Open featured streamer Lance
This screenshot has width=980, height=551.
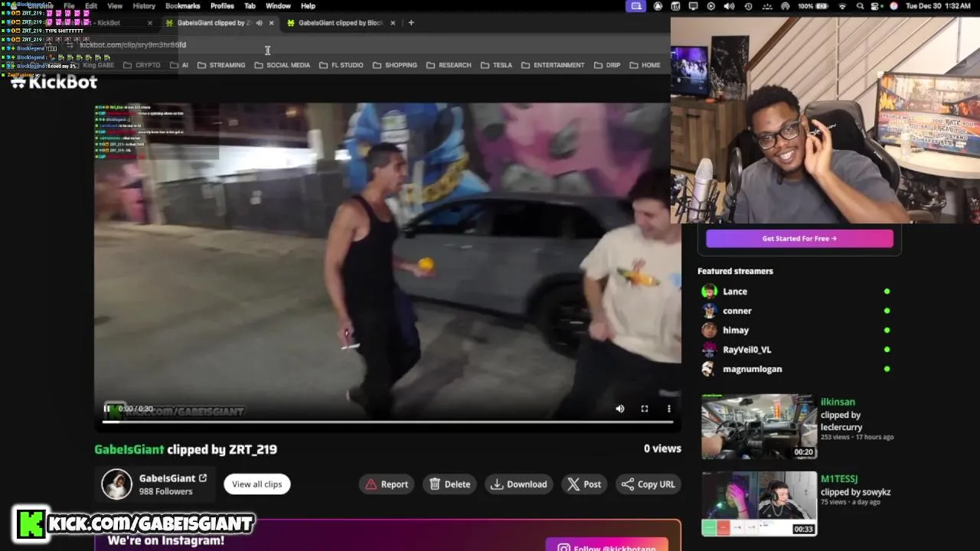pyautogui.click(x=735, y=291)
